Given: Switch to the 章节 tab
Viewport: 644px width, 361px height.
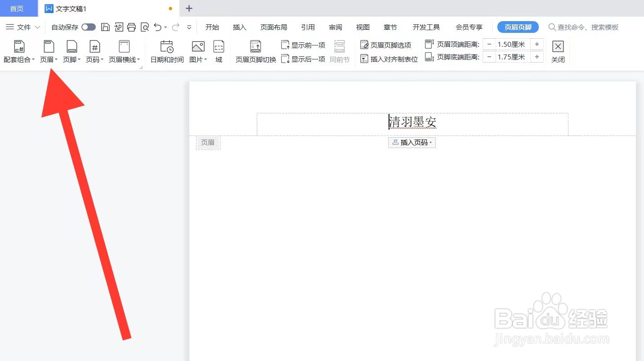Looking at the screenshot, I should tap(390, 27).
